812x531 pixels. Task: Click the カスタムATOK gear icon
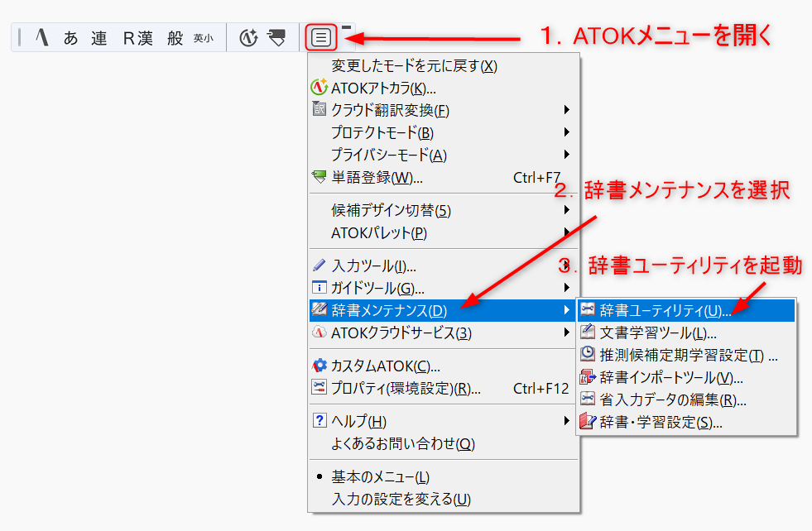pyautogui.click(x=319, y=365)
